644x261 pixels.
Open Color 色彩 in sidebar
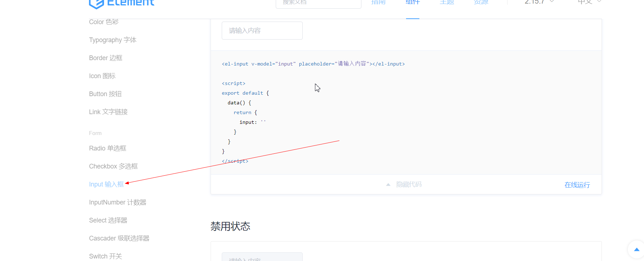pyautogui.click(x=104, y=22)
